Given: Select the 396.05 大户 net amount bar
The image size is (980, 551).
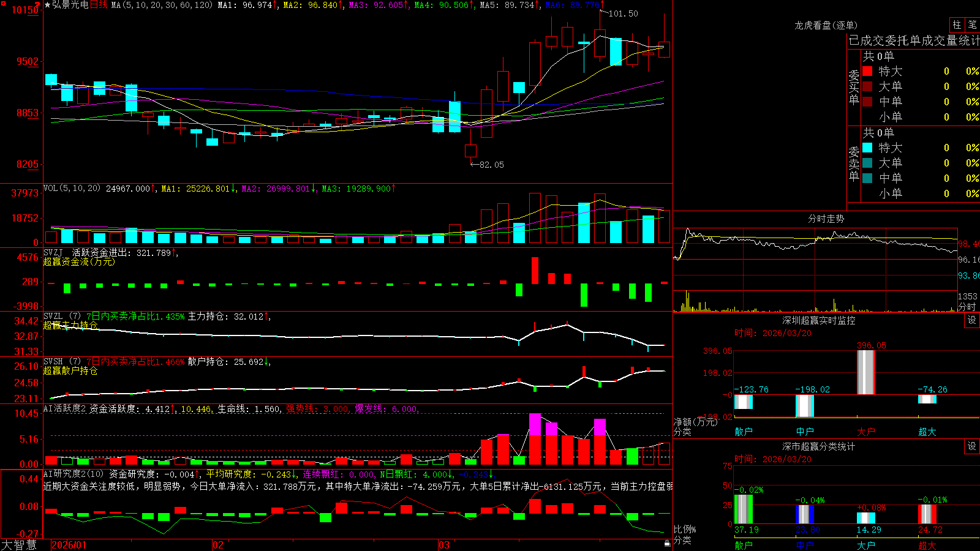Looking at the screenshot, I should [865, 372].
